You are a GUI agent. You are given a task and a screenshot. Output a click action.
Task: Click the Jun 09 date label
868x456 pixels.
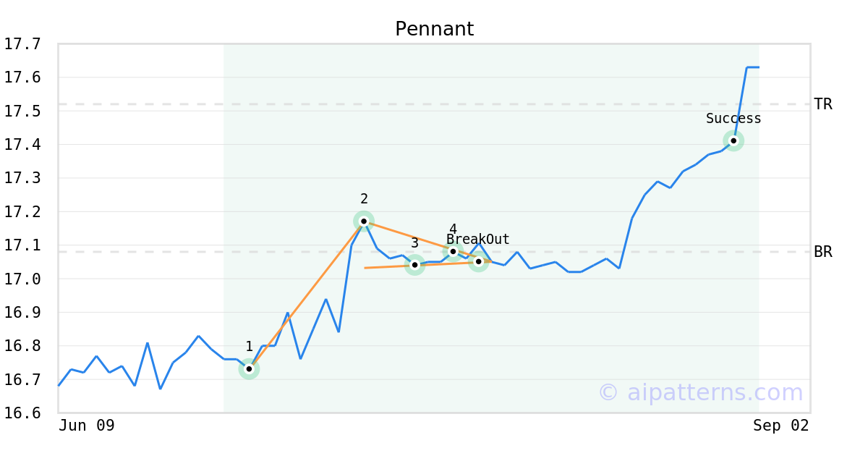click(87, 426)
